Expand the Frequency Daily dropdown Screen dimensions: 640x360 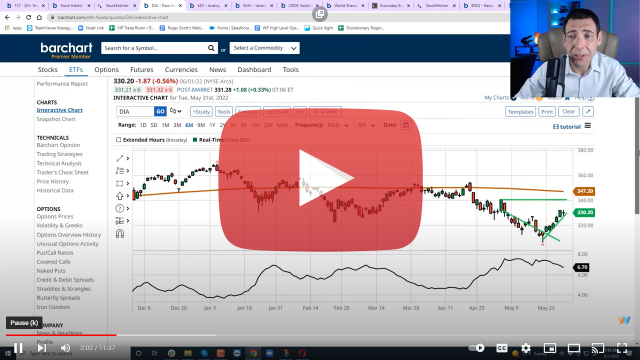point(338,125)
